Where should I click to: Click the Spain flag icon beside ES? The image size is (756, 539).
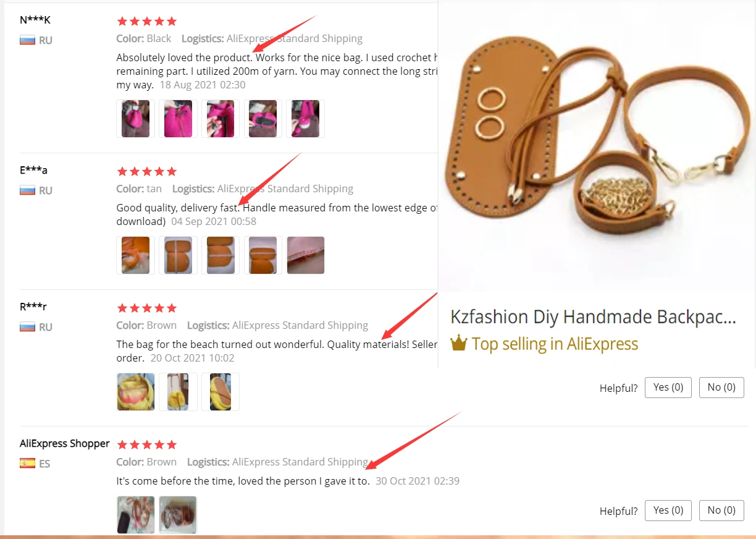27,463
